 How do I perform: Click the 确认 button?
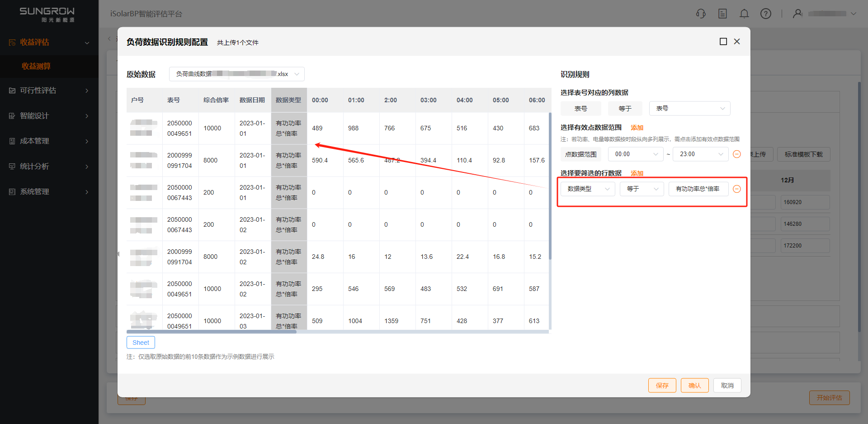(694, 386)
